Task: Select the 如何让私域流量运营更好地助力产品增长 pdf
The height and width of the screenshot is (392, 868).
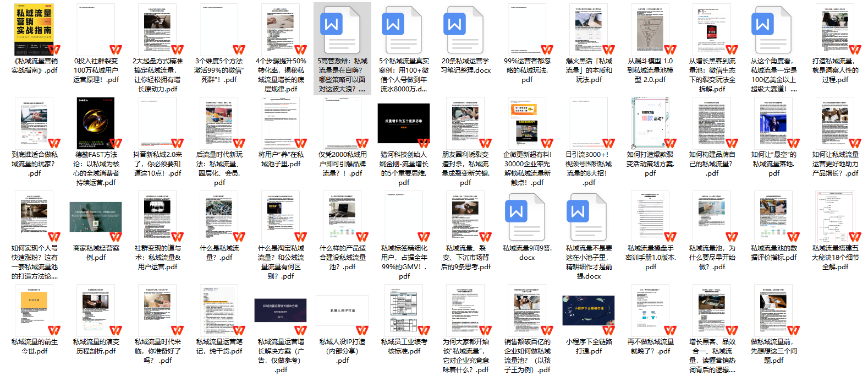Action: pyautogui.click(x=835, y=122)
